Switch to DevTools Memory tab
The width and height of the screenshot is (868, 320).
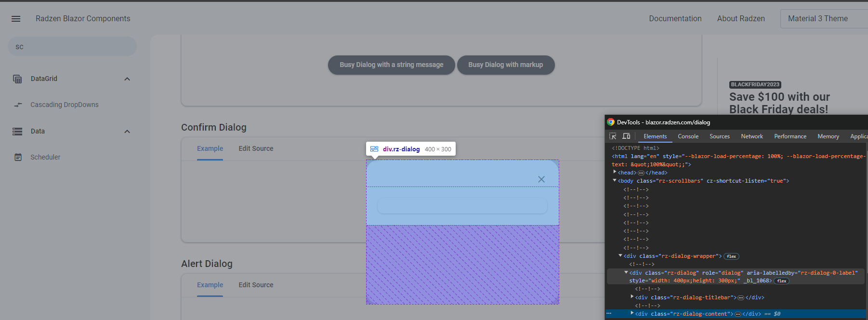pos(828,136)
